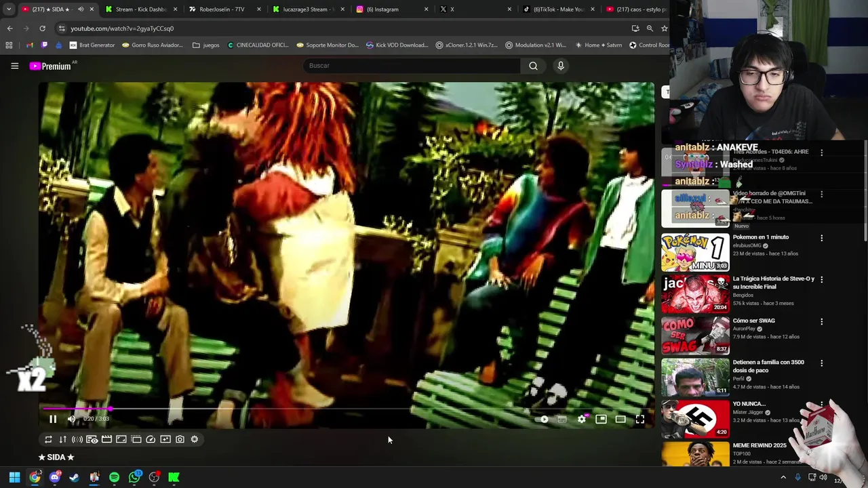
Task: Focus the Buscar search field
Action: click(411, 66)
